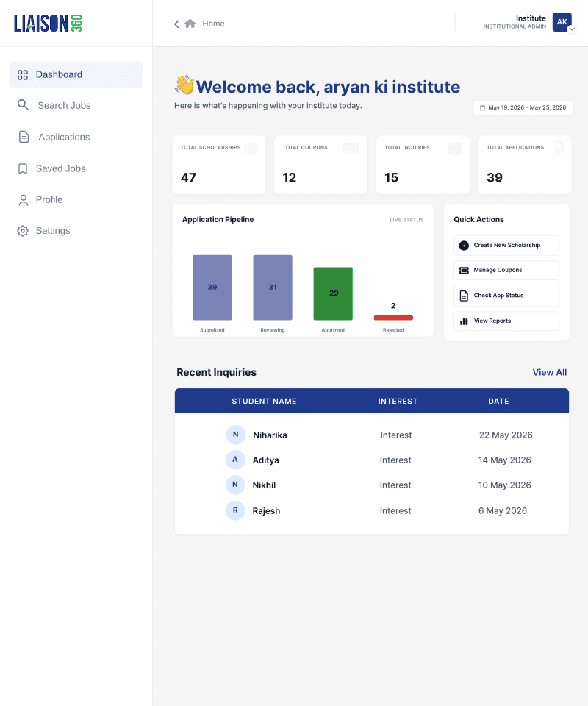Screen dimensions: 588x706
Task: Open Settings in sidebar
Action: pyautogui.click(x=53, y=230)
